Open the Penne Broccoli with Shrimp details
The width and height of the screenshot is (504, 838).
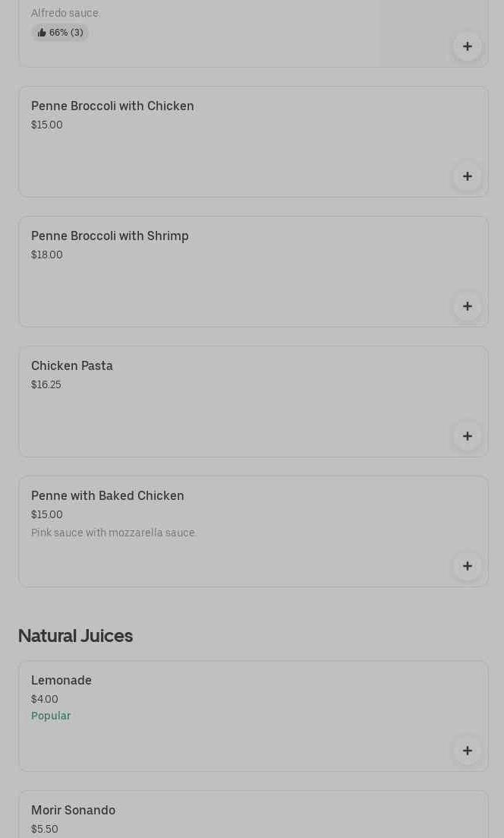110,236
